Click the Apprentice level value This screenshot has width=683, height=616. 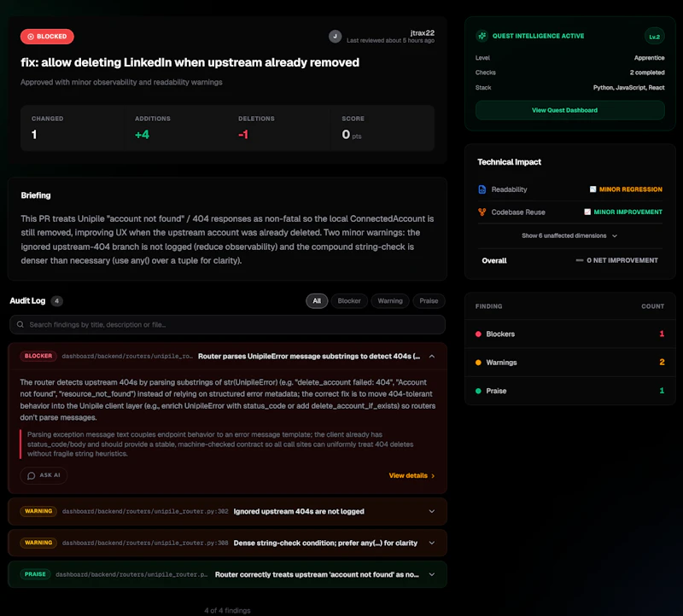click(x=649, y=58)
